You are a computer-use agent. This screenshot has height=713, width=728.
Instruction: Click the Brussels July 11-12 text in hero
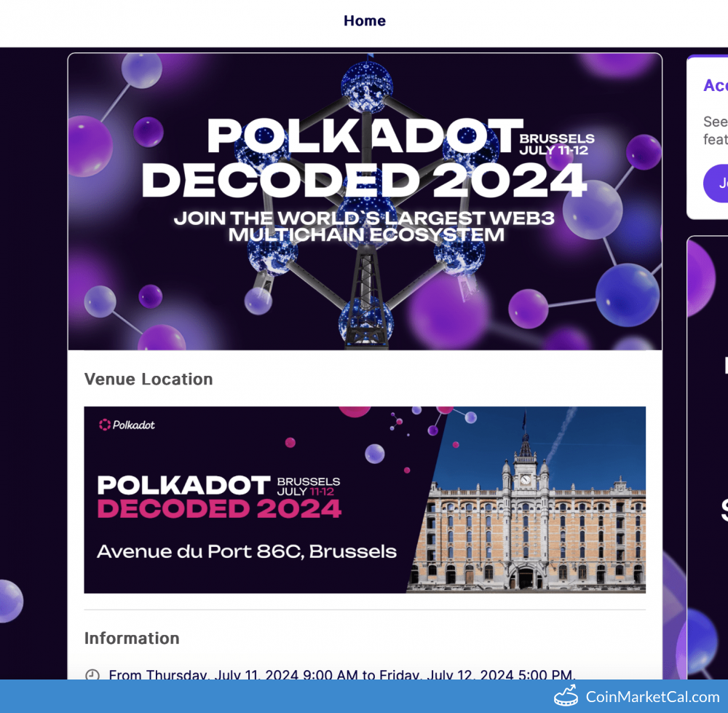click(x=557, y=144)
